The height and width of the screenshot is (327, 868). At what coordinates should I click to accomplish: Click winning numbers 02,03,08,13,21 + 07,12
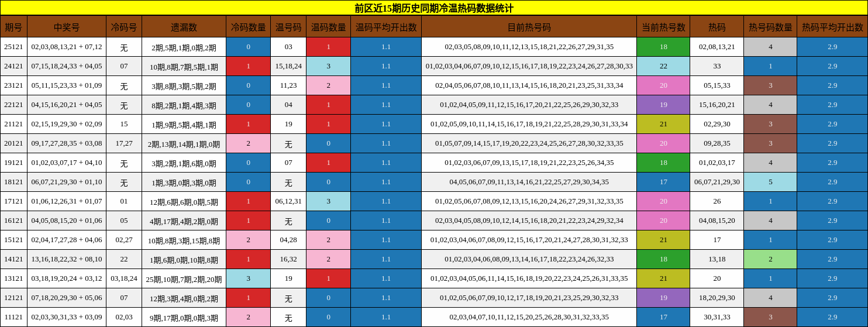[x=67, y=47]
